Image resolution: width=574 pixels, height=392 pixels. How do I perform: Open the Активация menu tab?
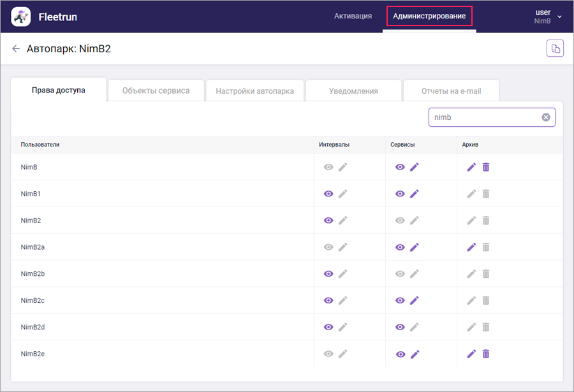[x=353, y=16]
